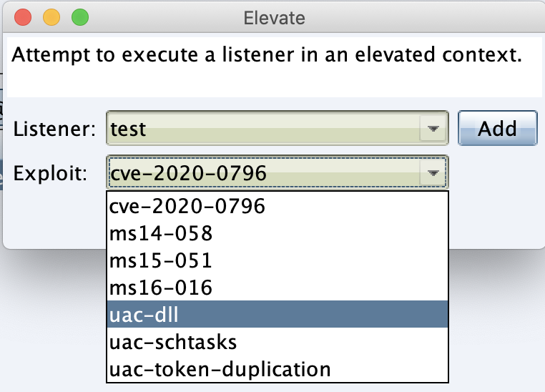Click the Add listener button
545x392 pixels.
pos(497,129)
